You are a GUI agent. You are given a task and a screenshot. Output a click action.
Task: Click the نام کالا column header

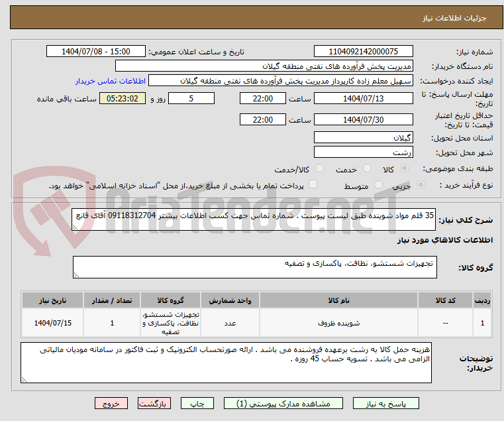[338, 300]
